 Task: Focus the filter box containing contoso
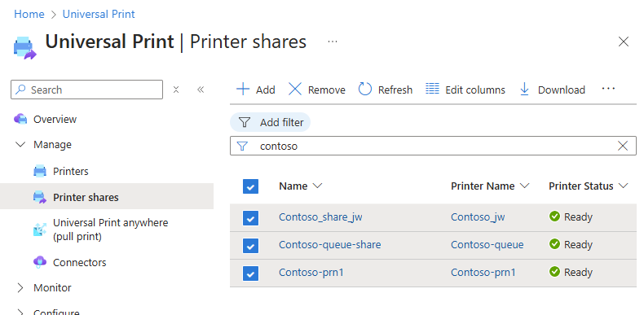(433, 146)
